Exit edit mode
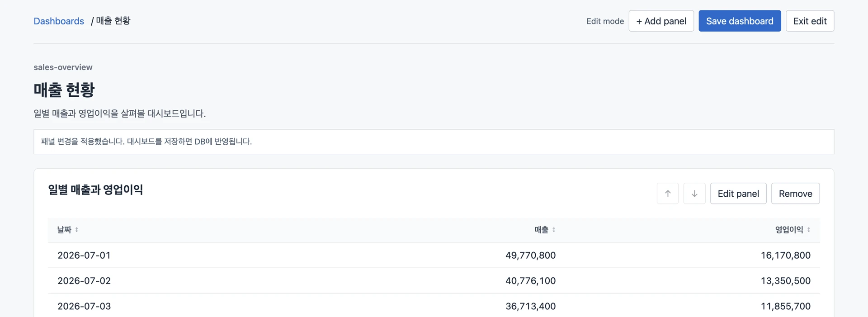 click(x=810, y=21)
